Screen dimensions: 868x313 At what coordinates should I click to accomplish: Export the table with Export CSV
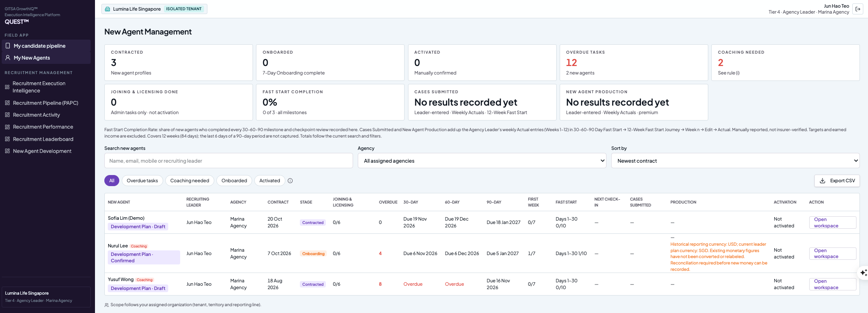[x=837, y=181]
